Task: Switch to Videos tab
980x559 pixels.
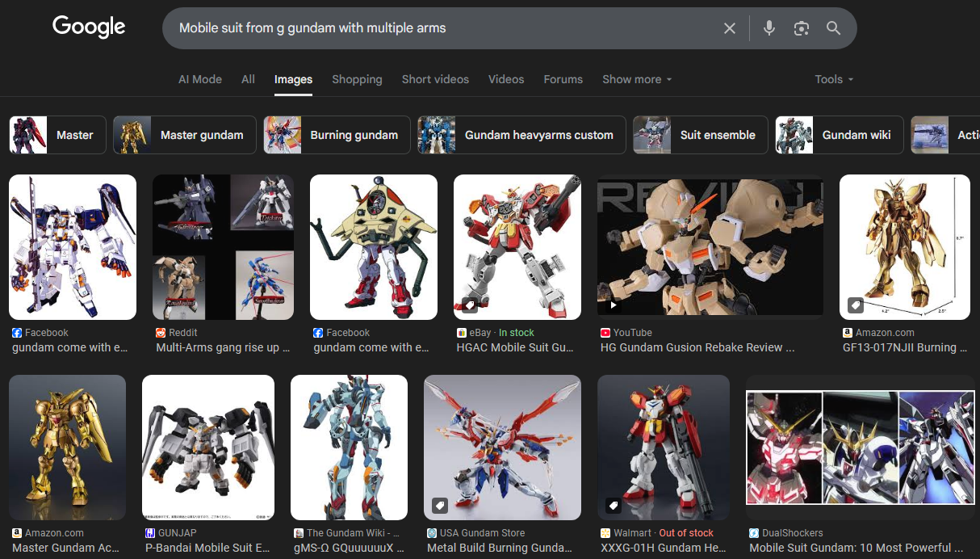Action: click(506, 79)
